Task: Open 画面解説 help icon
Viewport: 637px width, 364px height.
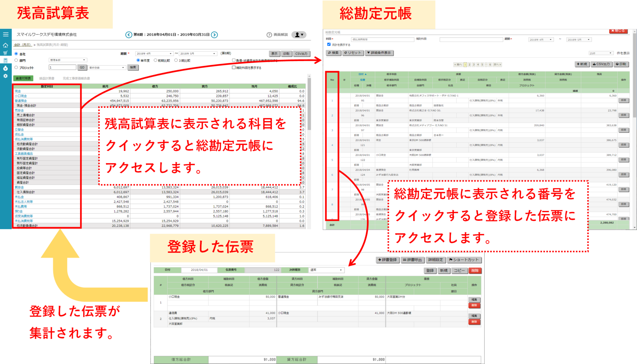Action: tap(269, 35)
